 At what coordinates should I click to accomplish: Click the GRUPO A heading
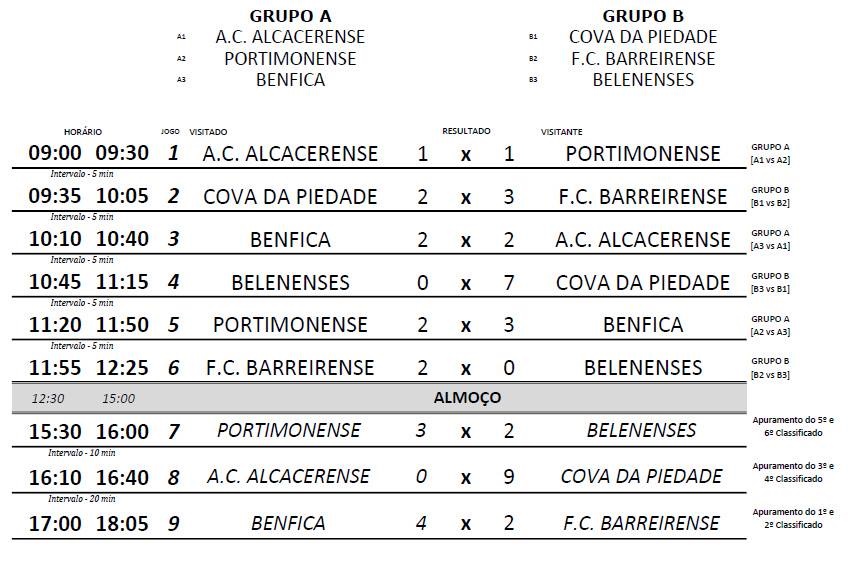290,16
